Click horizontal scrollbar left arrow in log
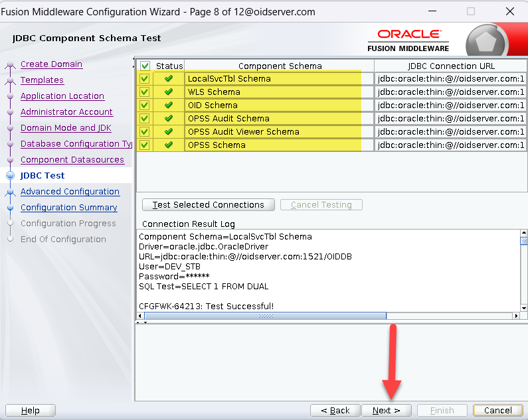Image resolution: width=528 pixels, height=420 pixels. (x=140, y=316)
